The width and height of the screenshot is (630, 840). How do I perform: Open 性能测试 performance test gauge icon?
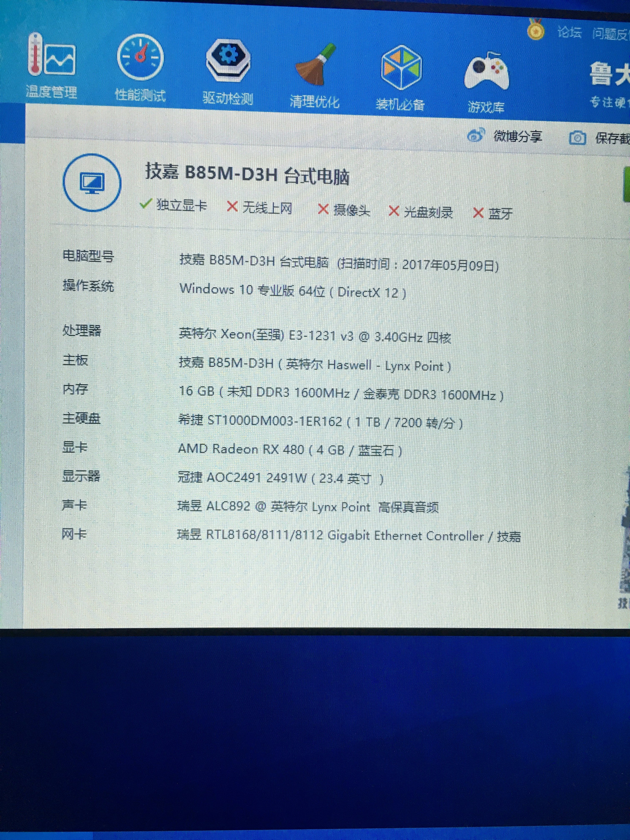[140, 57]
